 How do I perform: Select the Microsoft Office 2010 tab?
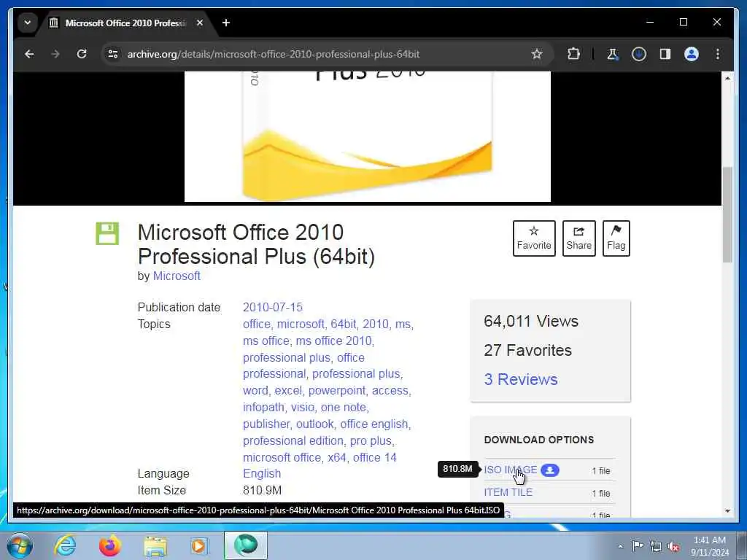[125, 23]
